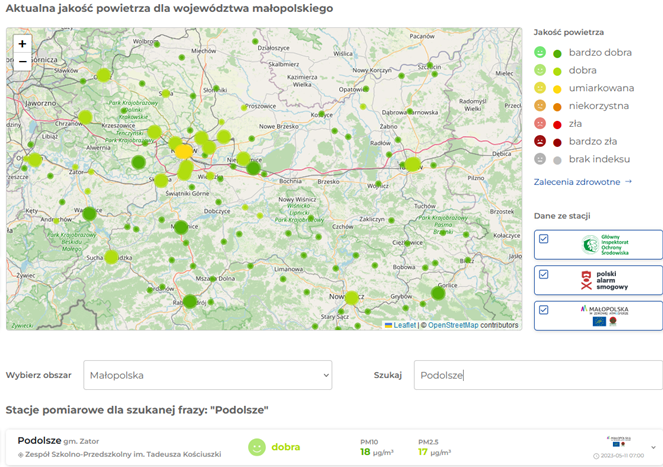Click the 'bardzo dobra' legend smiley icon
The height and width of the screenshot is (467, 663).
[541, 52]
